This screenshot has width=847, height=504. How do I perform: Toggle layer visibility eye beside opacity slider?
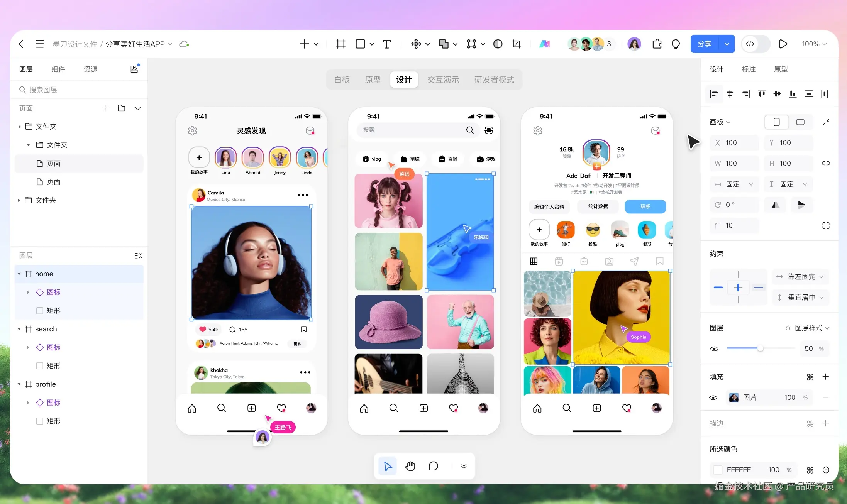tap(714, 349)
